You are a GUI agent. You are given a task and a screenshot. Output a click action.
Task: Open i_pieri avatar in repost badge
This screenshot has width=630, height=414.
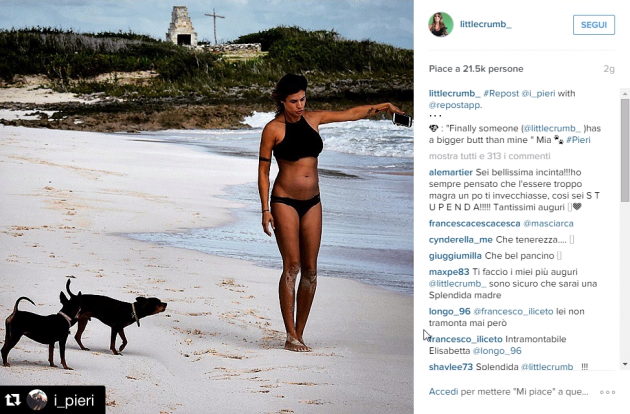click(37, 400)
